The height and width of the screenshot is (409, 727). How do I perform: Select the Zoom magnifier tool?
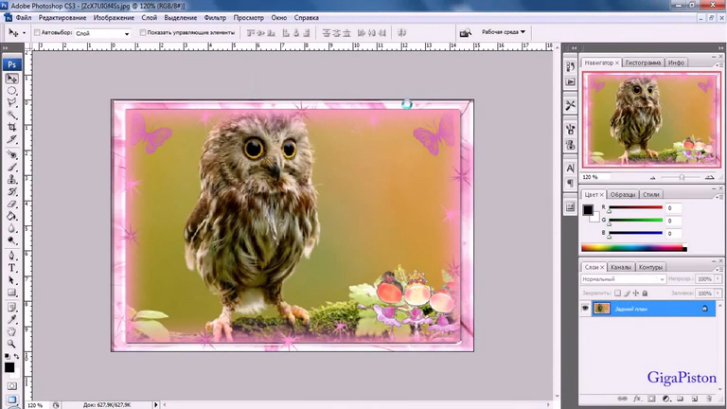[12, 343]
